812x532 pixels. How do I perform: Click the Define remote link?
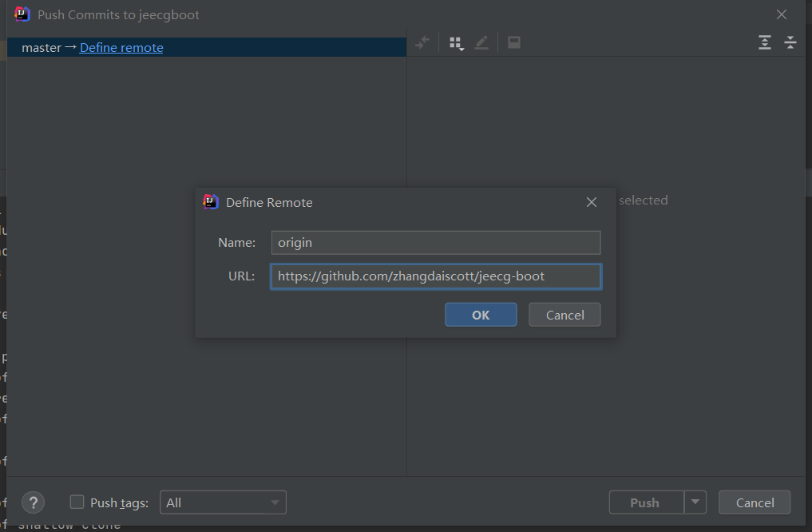[x=121, y=48]
